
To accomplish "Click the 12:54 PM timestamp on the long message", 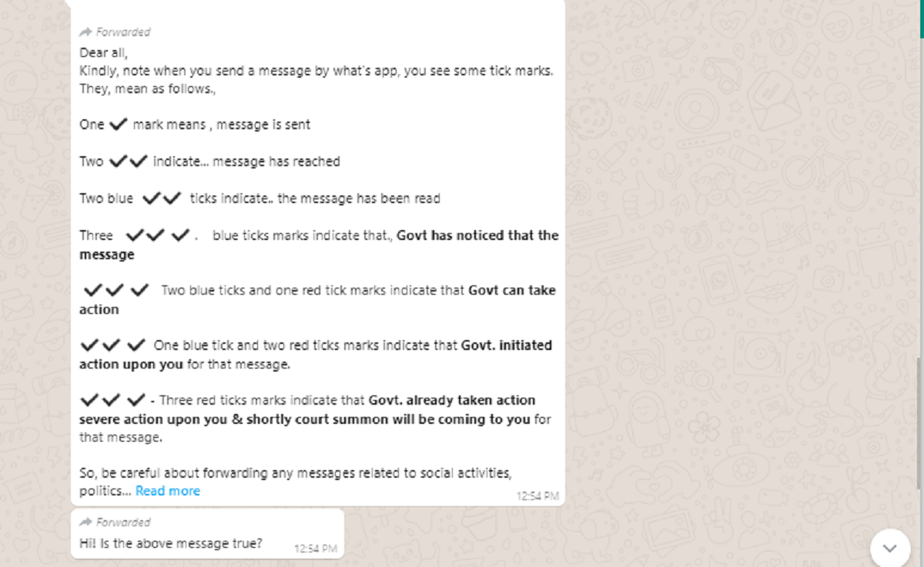I will (x=537, y=496).
